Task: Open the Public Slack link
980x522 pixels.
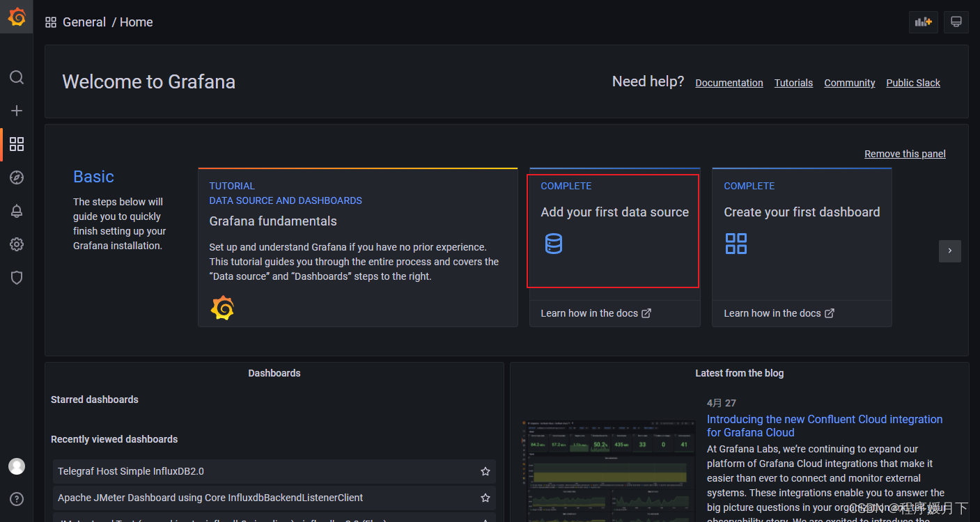Action: (913, 83)
